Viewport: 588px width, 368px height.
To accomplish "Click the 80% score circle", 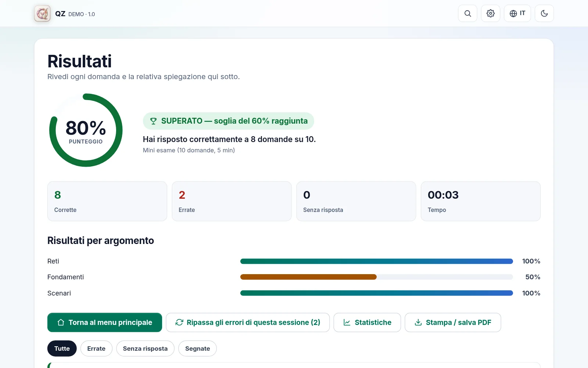I will click(x=86, y=130).
